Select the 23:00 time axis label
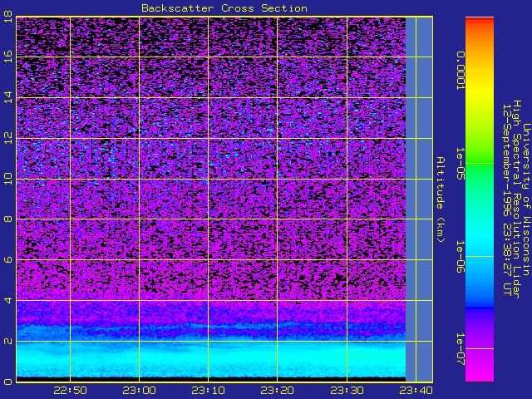 (x=139, y=391)
